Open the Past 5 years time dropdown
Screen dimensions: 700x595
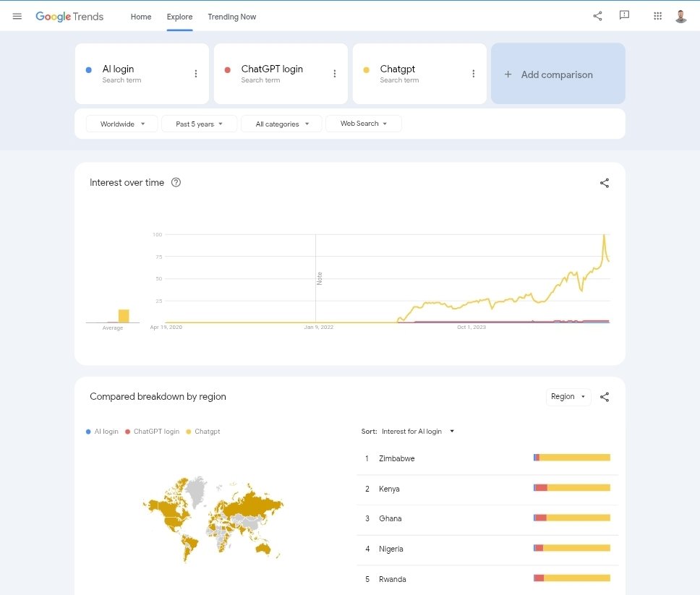coord(199,124)
